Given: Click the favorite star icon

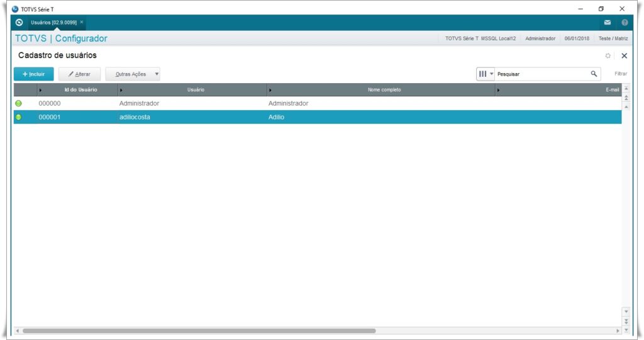Looking at the screenshot, I should (608, 56).
